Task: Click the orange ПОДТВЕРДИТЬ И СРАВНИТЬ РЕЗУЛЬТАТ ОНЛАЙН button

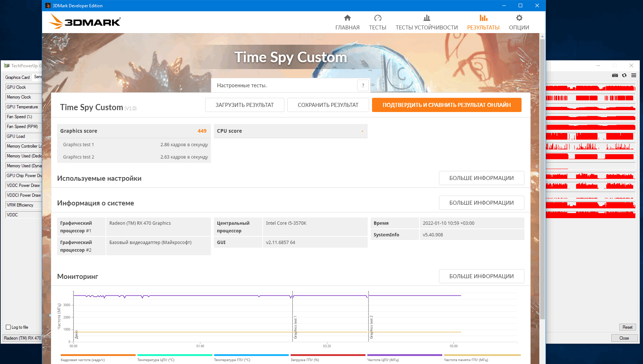Action: 447,105
